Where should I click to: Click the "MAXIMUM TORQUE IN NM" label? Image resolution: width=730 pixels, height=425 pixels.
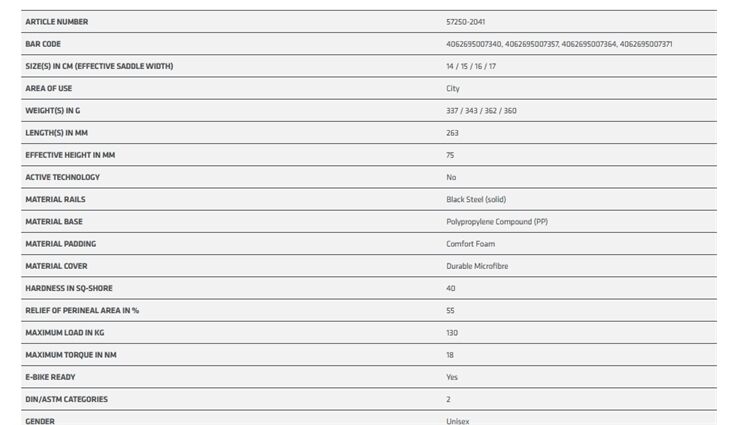click(x=68, y=355)
